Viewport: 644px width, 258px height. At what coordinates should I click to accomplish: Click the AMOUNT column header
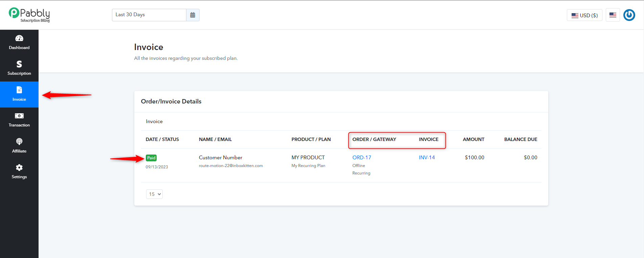(x=474, y=139)
